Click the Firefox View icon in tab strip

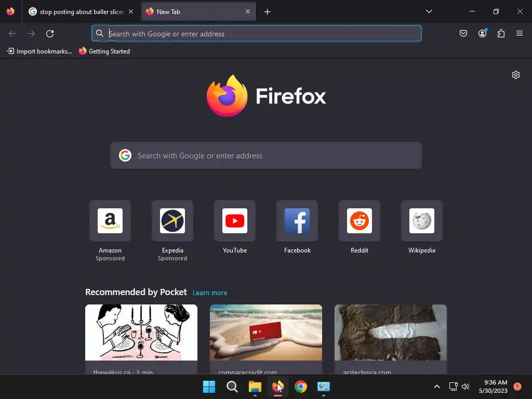[10, 11]
